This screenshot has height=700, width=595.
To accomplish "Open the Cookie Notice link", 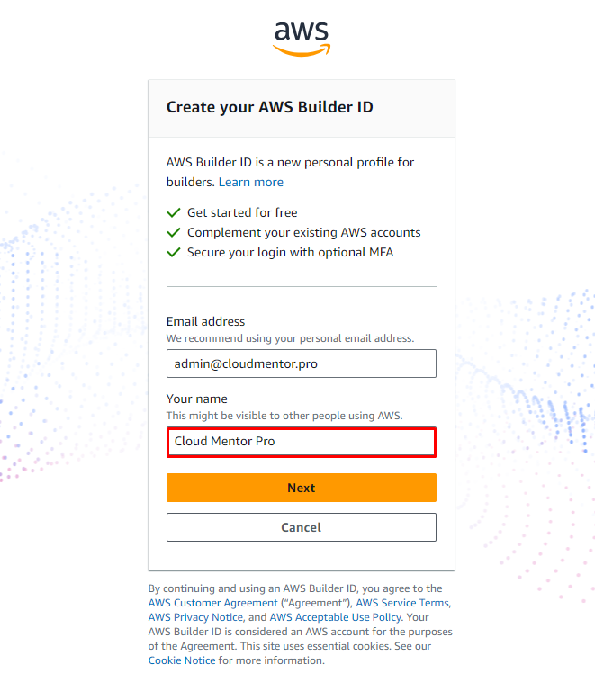I will click(x=182, y=660).
